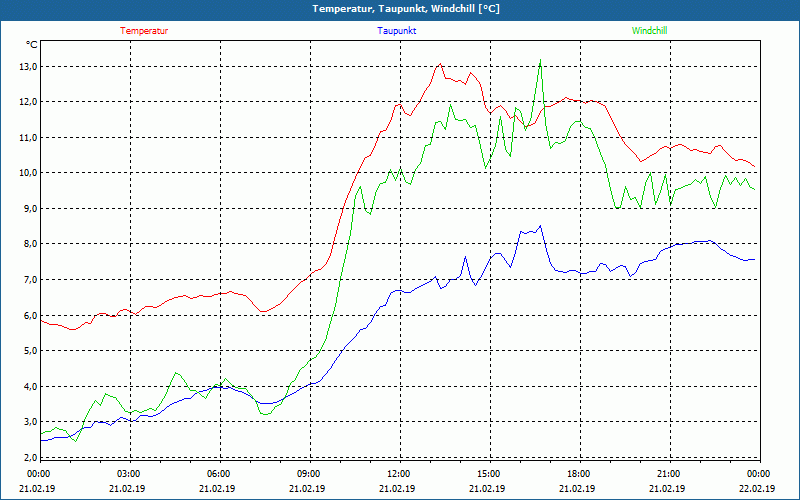Click the 22.02.19 date label
This screenshot has width=800, height=500.
tap(757, 488)
